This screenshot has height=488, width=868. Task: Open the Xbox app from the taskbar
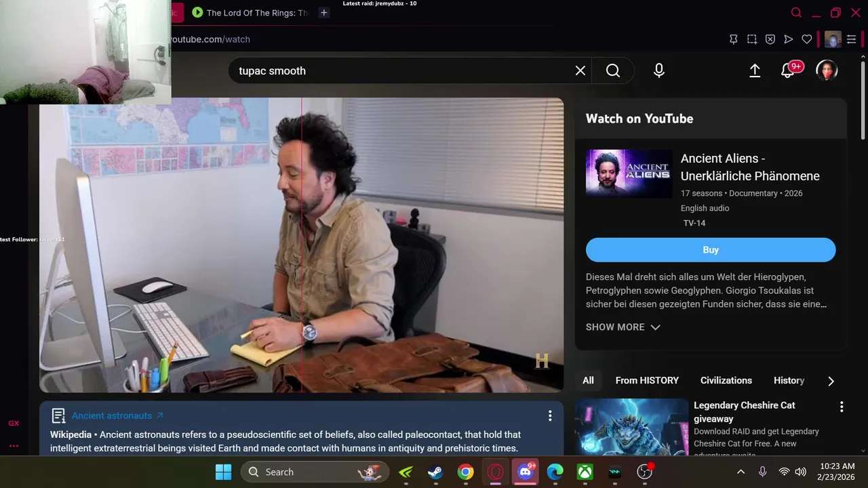coord(585,472)
